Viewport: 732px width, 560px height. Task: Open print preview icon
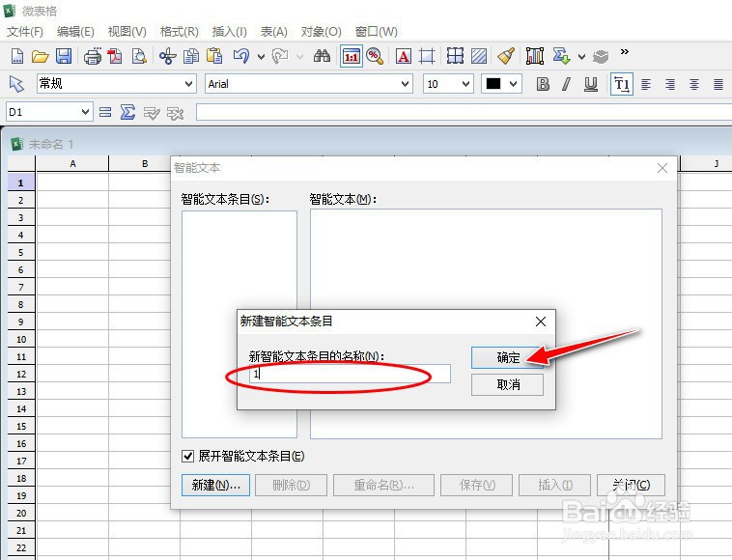pyautogui.click(x=139, y=56)
